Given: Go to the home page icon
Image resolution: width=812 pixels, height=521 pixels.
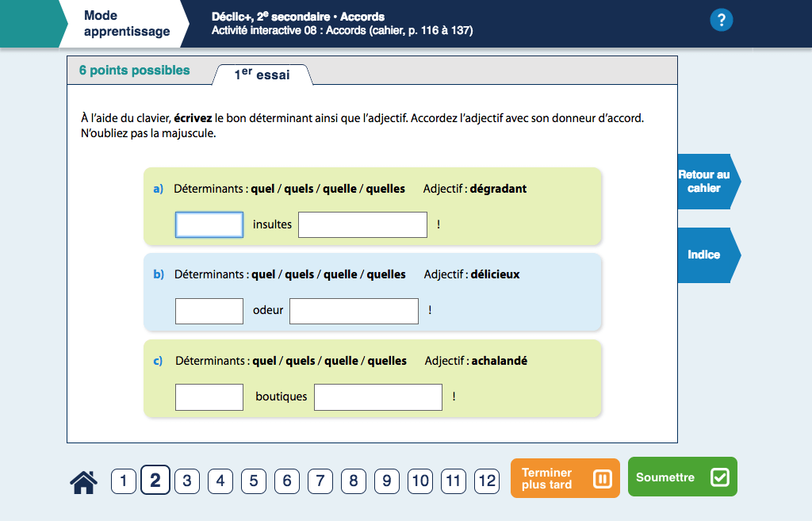Looking at the screenshot, I should click(x=83, y=481).
